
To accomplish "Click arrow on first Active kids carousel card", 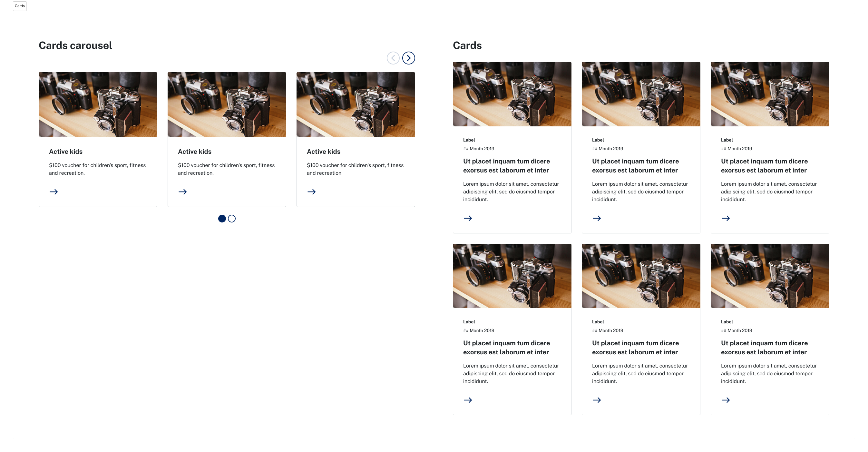I will tap(54, 192).
